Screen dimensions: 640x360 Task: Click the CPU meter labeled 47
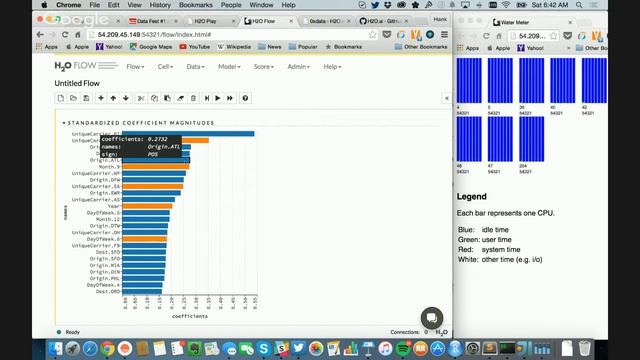[x=500, y=139]
